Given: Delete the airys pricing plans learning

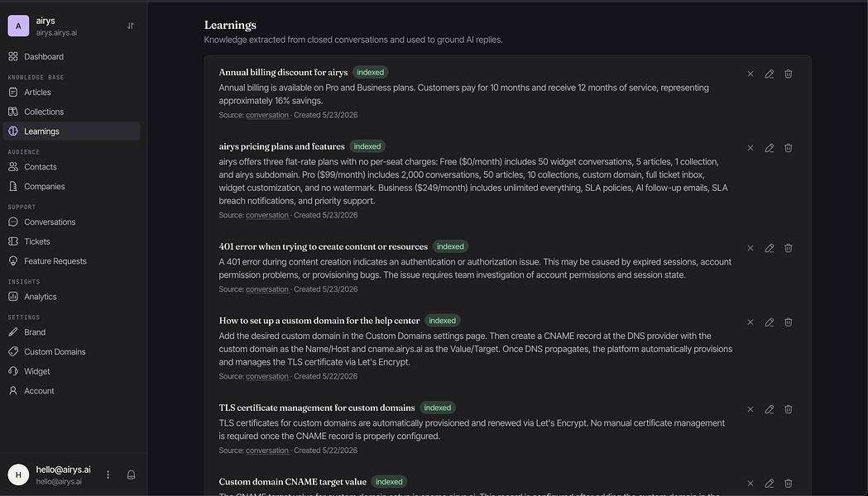Looking at the screenshot, I should [789, 148].
